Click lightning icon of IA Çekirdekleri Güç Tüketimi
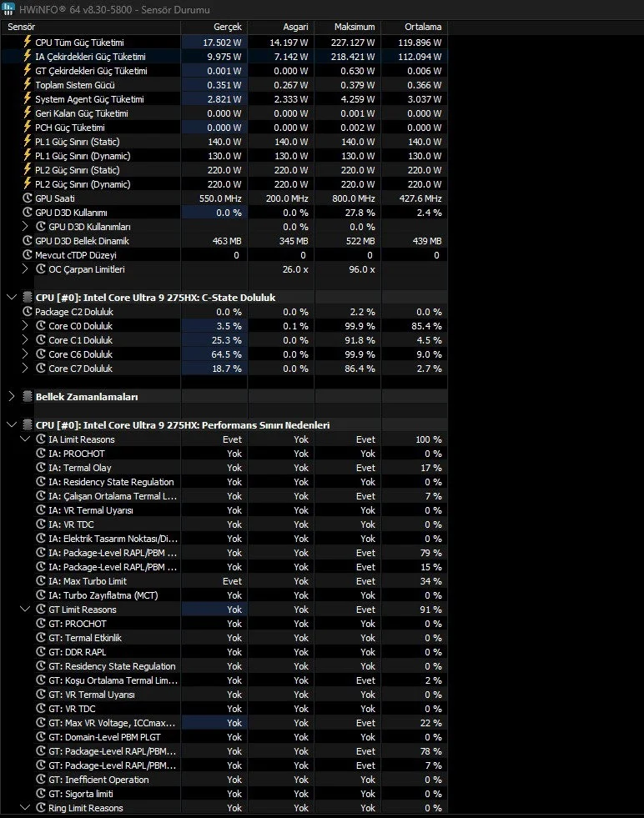The height and width of the screenshot is (818, 644). (28, 56)
